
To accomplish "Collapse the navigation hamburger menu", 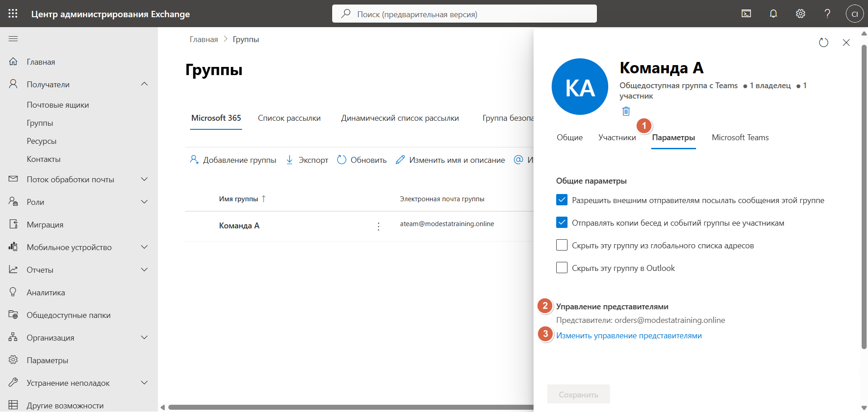I will pos(13,39).
